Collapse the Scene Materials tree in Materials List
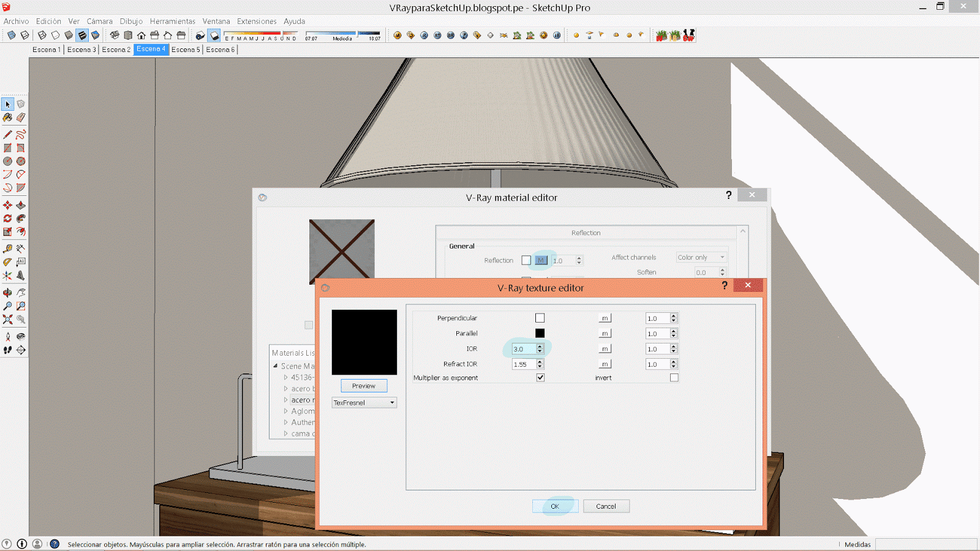Screen dimensions: 980x551 274,365
